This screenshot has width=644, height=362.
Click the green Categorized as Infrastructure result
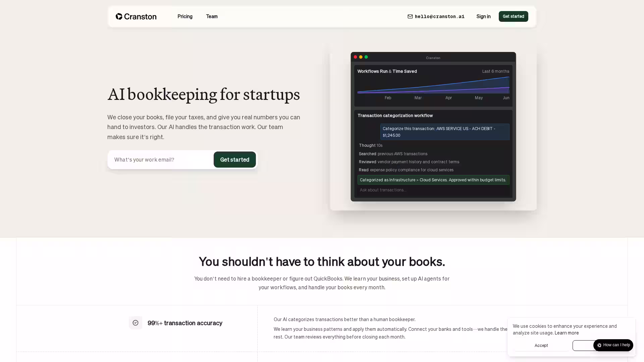[x=433, y=180]
